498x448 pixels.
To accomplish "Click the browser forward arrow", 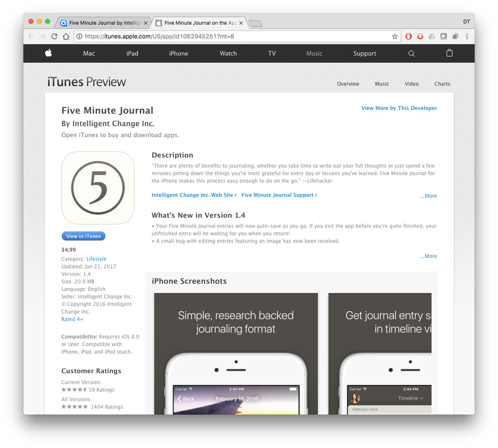I will point(43,36).
